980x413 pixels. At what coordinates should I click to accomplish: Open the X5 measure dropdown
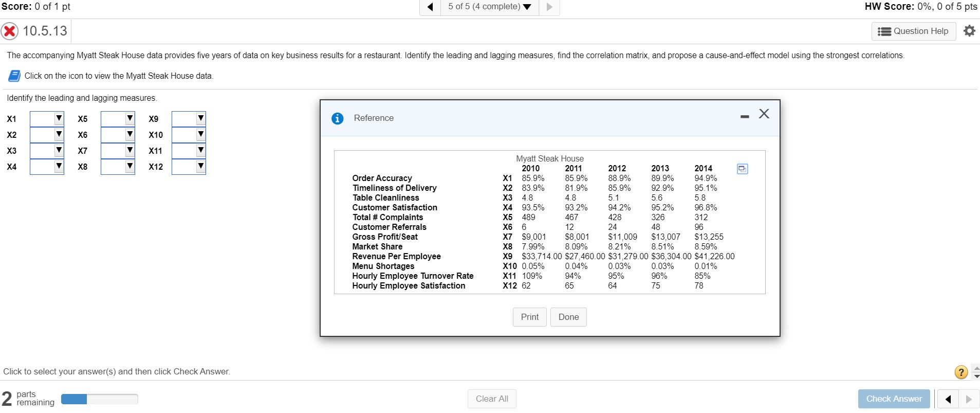[118, 119]
